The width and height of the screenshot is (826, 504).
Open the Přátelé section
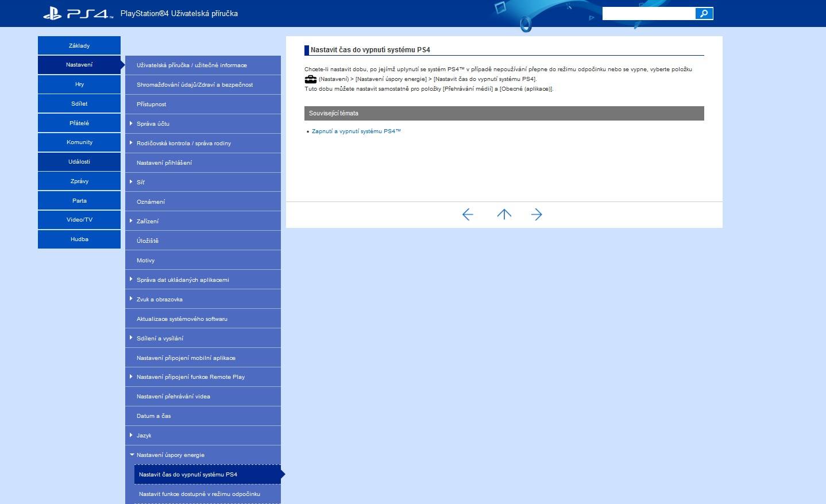[79, 123]
